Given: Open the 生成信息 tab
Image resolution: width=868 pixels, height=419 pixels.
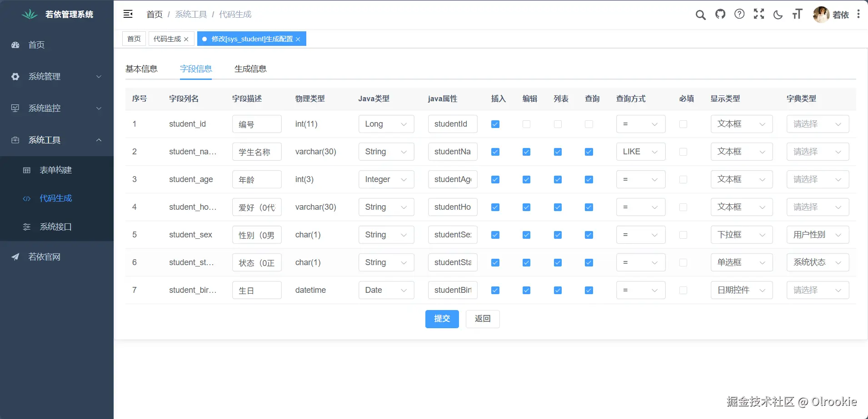Looking at the screenshot, I should point(250,69).
